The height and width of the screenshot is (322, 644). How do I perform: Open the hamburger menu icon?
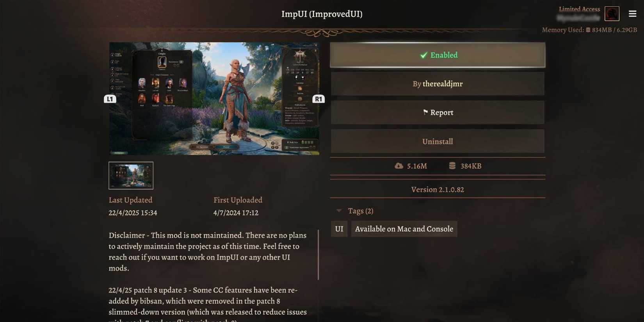632,14
